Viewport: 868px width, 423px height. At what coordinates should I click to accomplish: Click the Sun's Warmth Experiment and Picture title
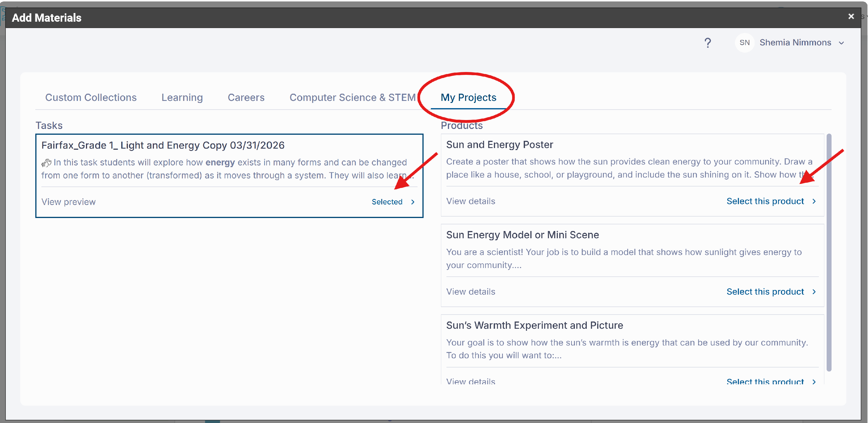coord(534,325)
